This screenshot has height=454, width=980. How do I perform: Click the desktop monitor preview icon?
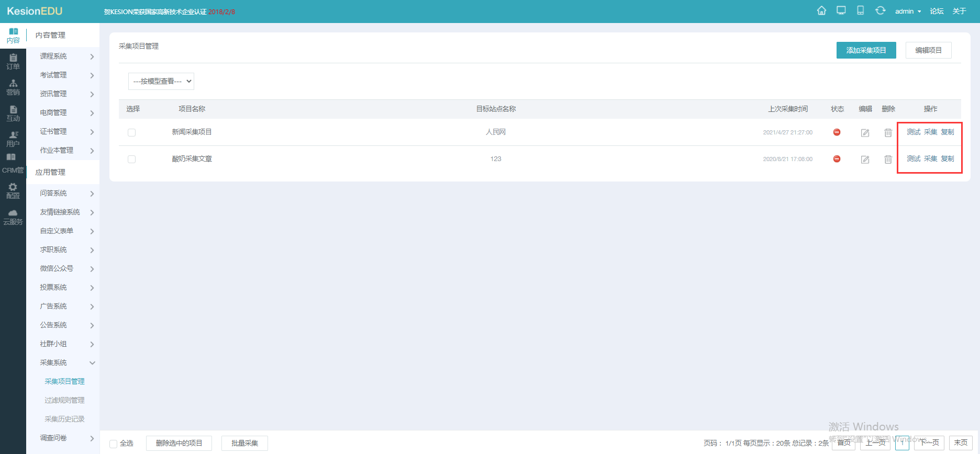pos(841,11)
